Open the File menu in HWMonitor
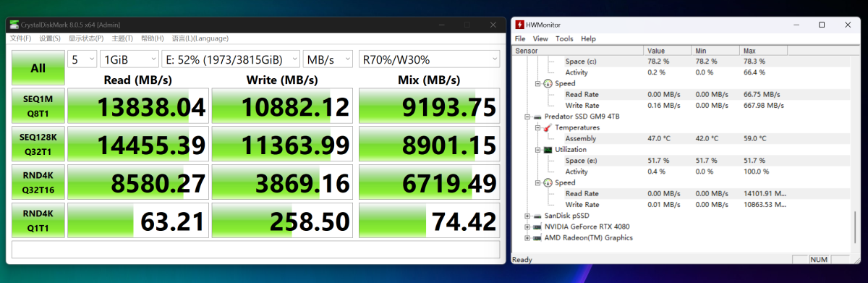Viewport: 868px width, 283px height. (x=520, y=38)
